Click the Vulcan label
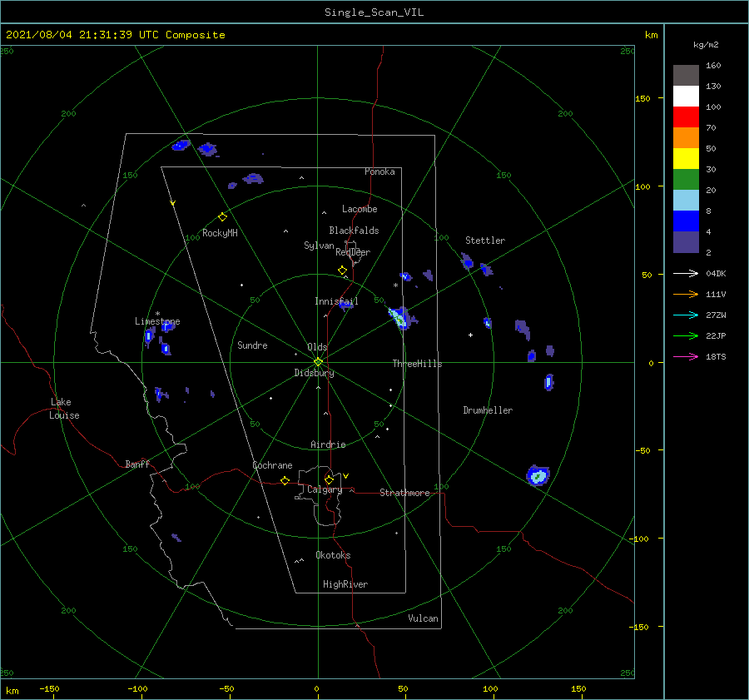Image resolution: width=749 pixels, height=700 pixels. coord(423,618)
